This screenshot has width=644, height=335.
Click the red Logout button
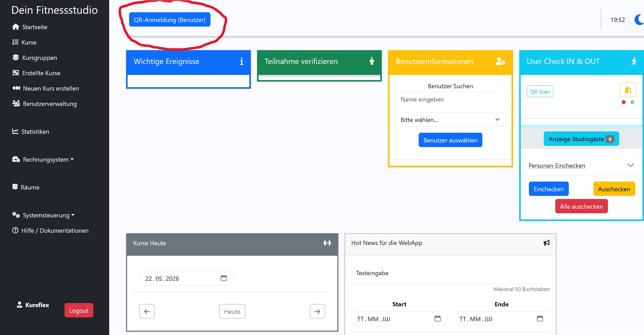click(79, 310)
